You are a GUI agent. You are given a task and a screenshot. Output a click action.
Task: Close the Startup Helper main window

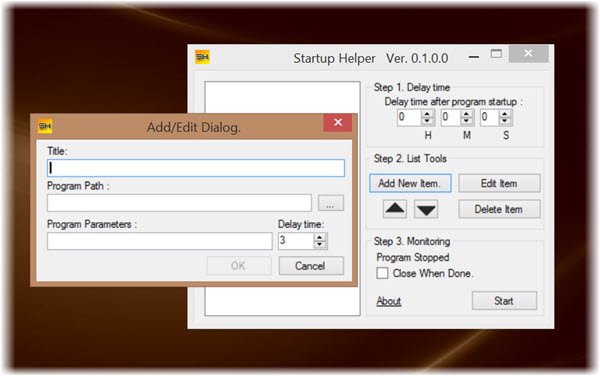point(528,54)
